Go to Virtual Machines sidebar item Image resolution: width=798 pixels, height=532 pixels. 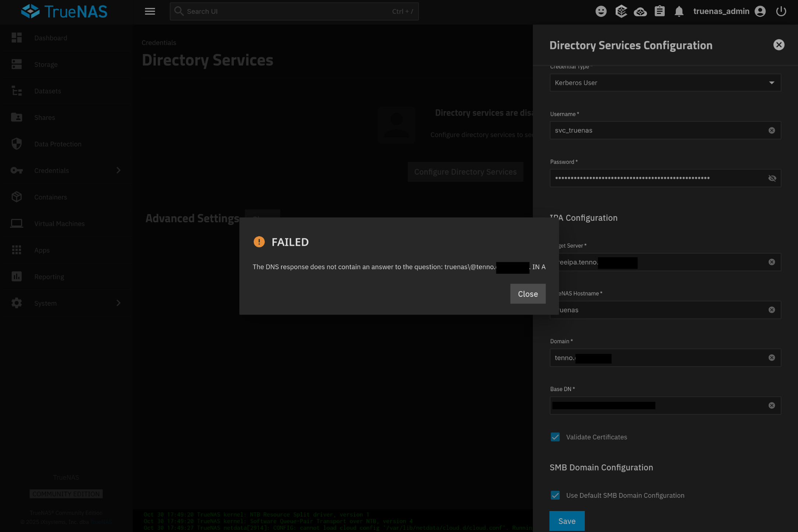59,224
